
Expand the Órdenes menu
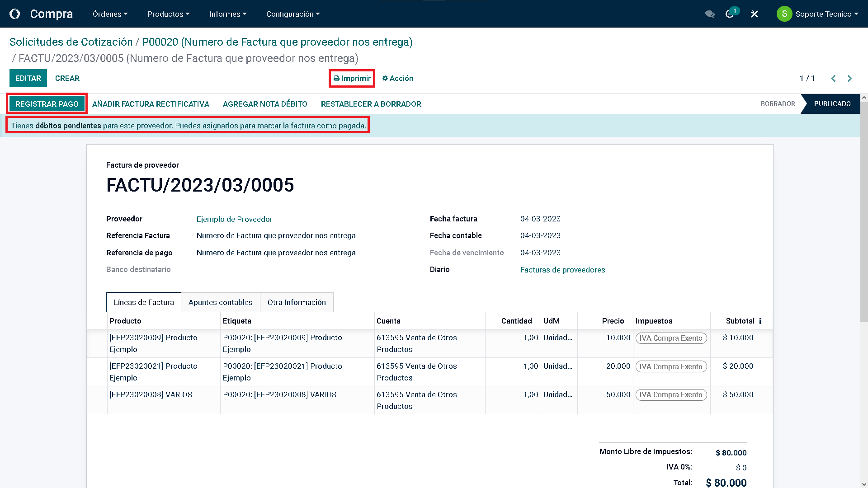click(x=110, y=14)
